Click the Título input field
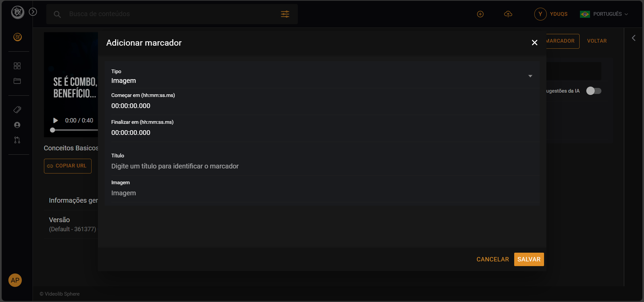 322,166
